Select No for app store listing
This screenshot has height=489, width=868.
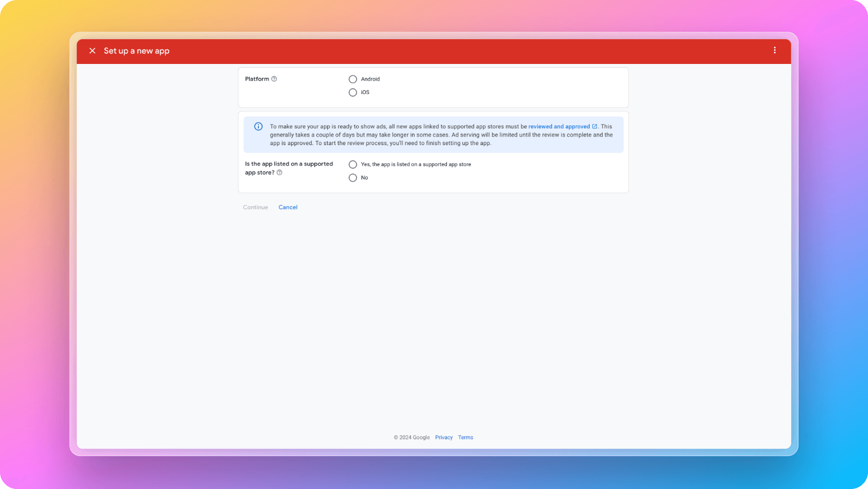[353, 178]
